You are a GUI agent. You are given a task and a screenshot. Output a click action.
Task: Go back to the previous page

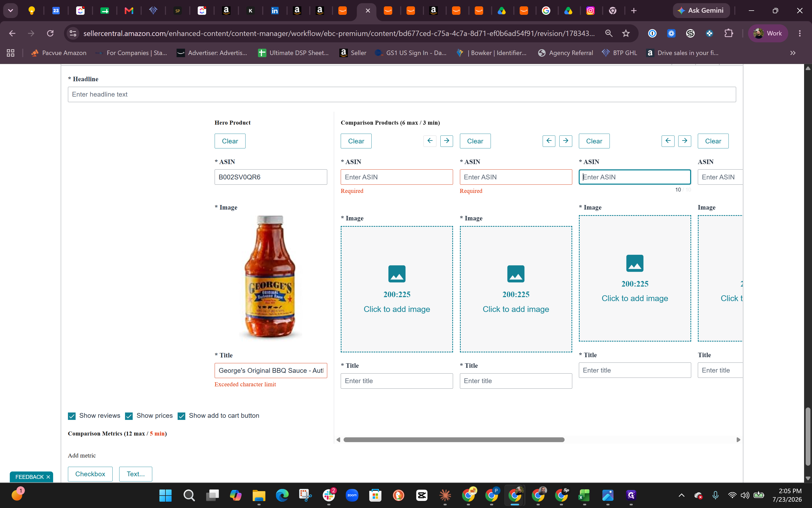coord(12,33)
